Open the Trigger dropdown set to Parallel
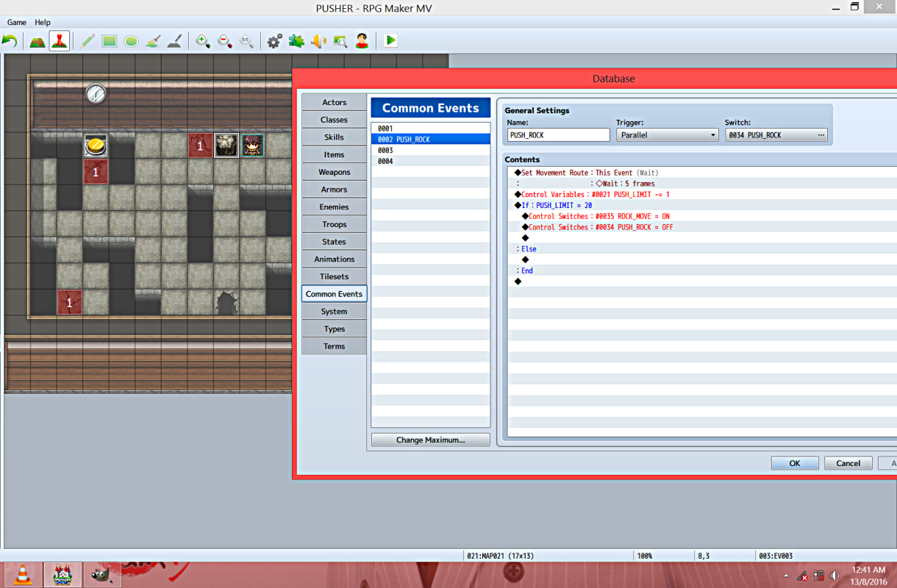The height and width of the screenshot is (588, 897). pyautogui.click(x=668, y=135)
